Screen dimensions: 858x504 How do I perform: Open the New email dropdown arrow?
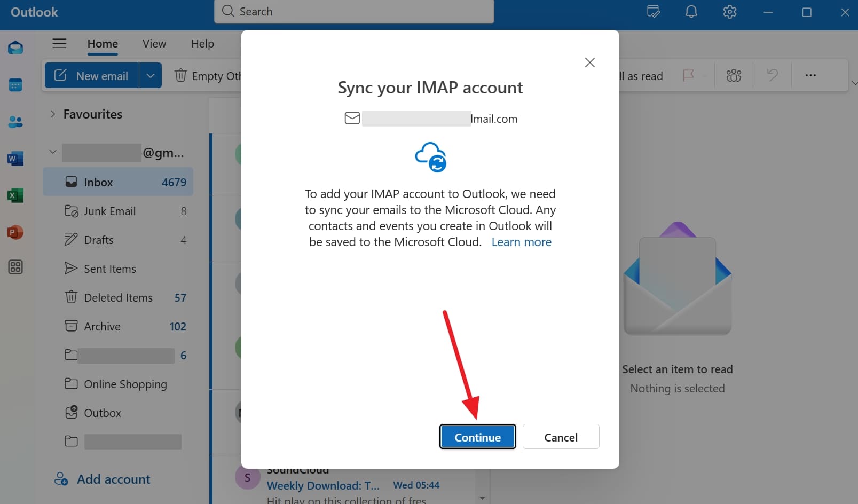point(151,75)
